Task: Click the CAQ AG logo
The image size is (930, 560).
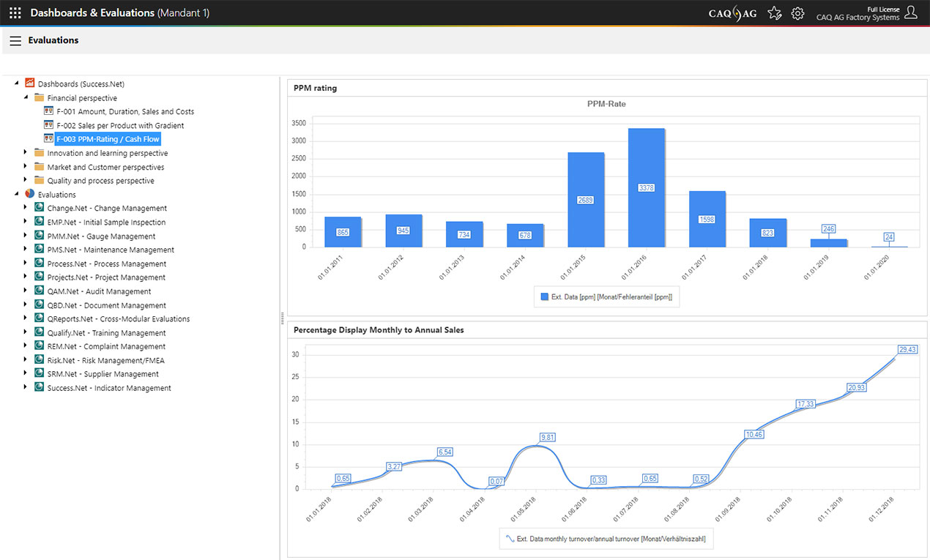Action: (x=732, y=13)
